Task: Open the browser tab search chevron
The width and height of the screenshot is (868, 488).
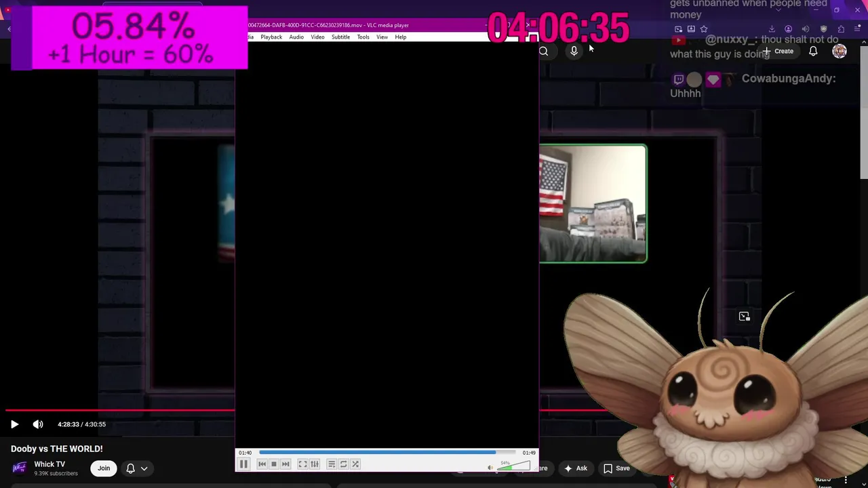Action: [778, 9]
